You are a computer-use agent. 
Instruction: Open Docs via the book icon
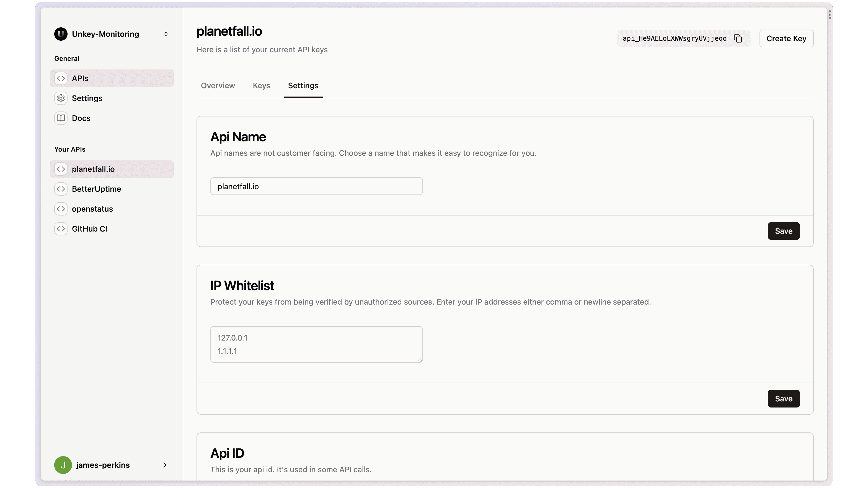(x=61, y=118)
